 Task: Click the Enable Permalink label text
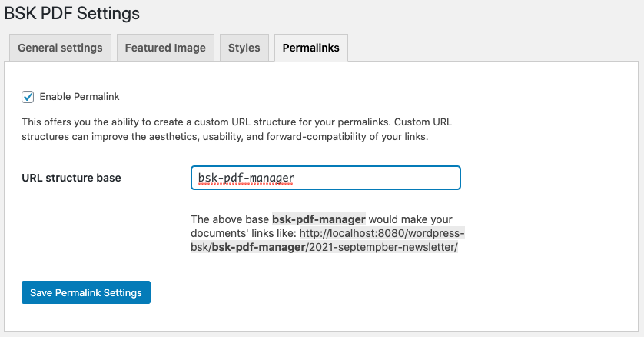pyautogui.click(x=79, y=97)
